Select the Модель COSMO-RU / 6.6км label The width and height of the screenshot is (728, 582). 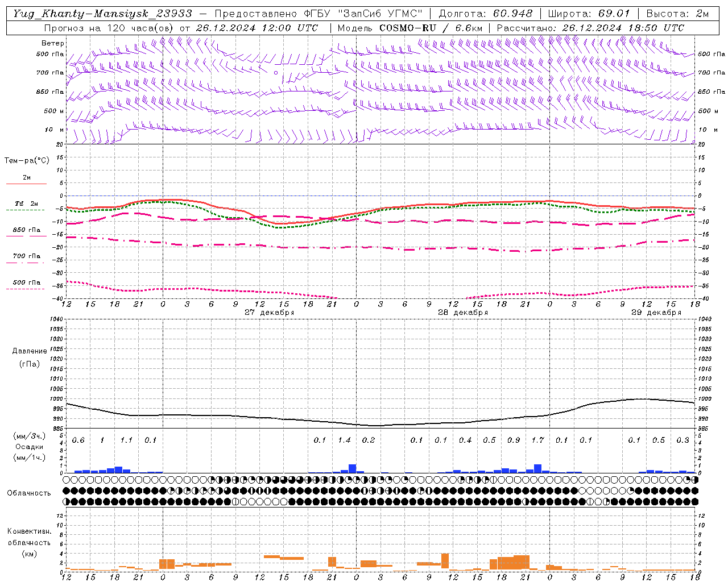410,28
